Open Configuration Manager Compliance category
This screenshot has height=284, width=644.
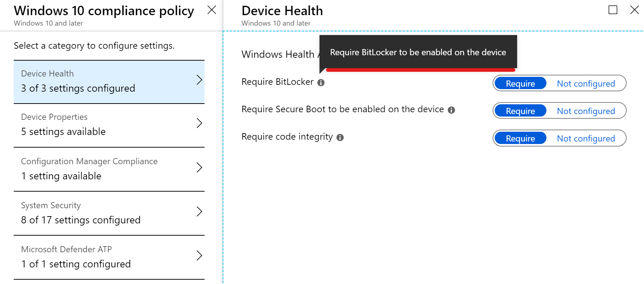pos(109,169)
